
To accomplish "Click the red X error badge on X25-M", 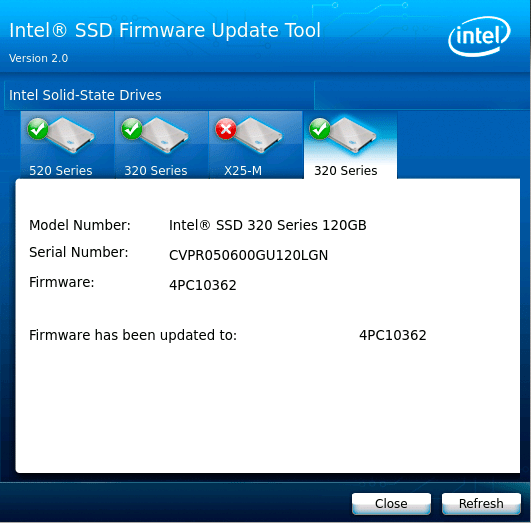I will click(x=226, y=129).
